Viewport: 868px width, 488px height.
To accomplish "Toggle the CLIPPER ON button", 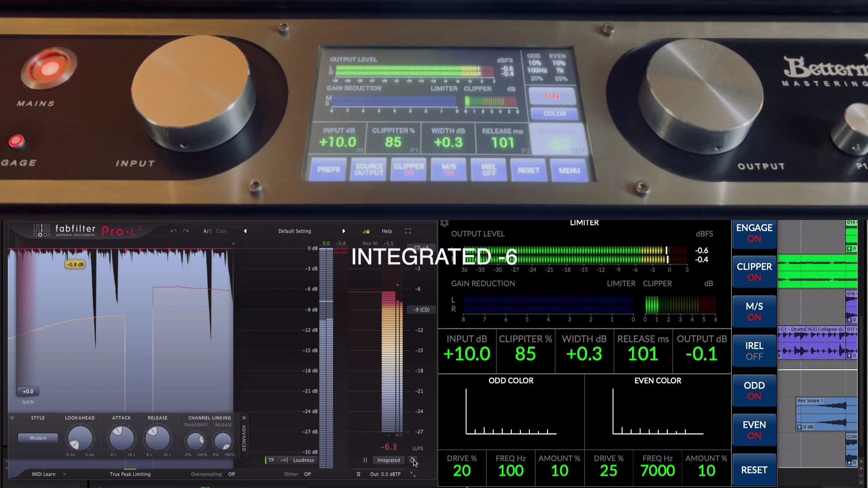I will [x=754, y=272].
